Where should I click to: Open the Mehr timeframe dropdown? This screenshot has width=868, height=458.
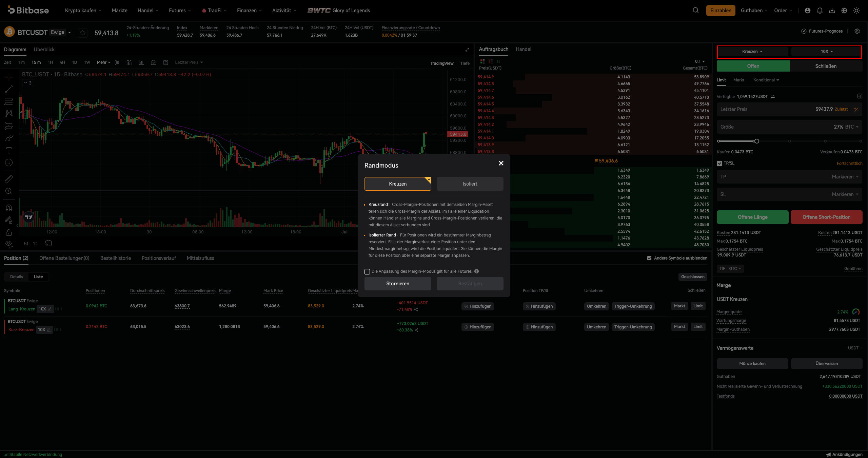coord(103,62)
